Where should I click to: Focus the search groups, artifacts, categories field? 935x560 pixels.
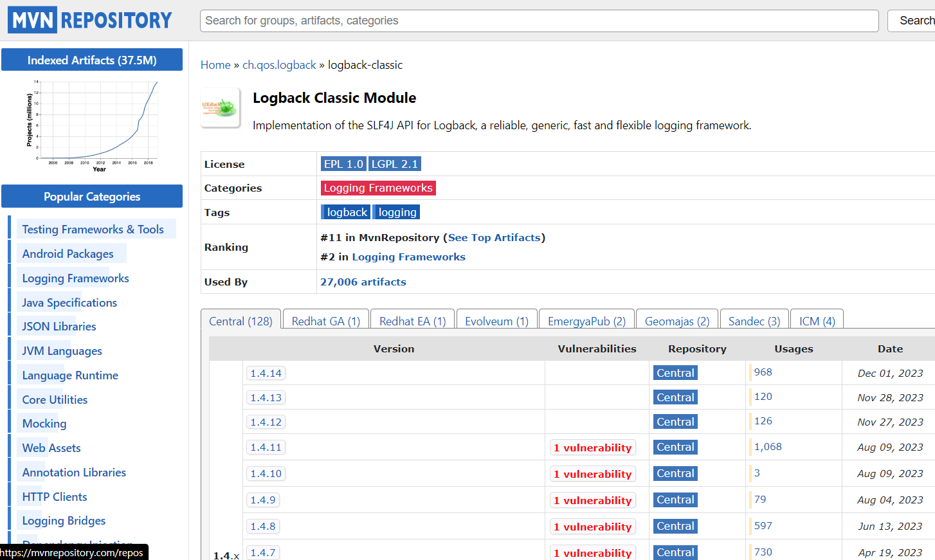pos(539,21)
